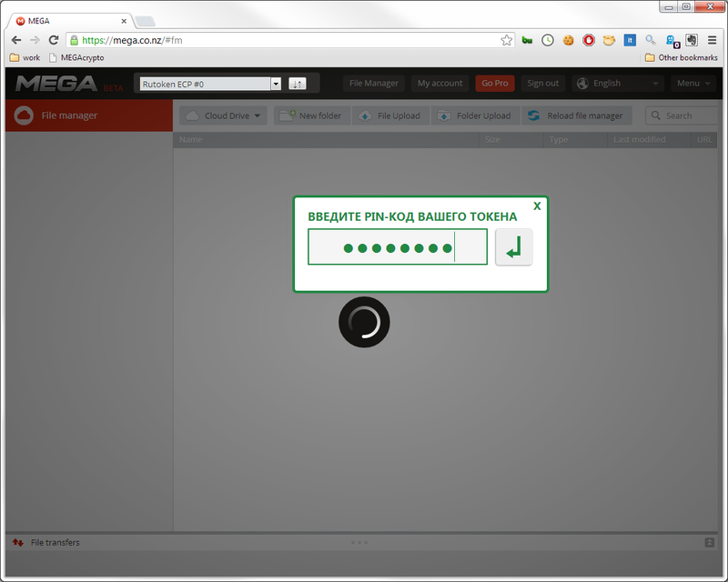Screen dimensions: 728x582
Task: Click the clock extension icon
Action: click(x=548, y=40)
